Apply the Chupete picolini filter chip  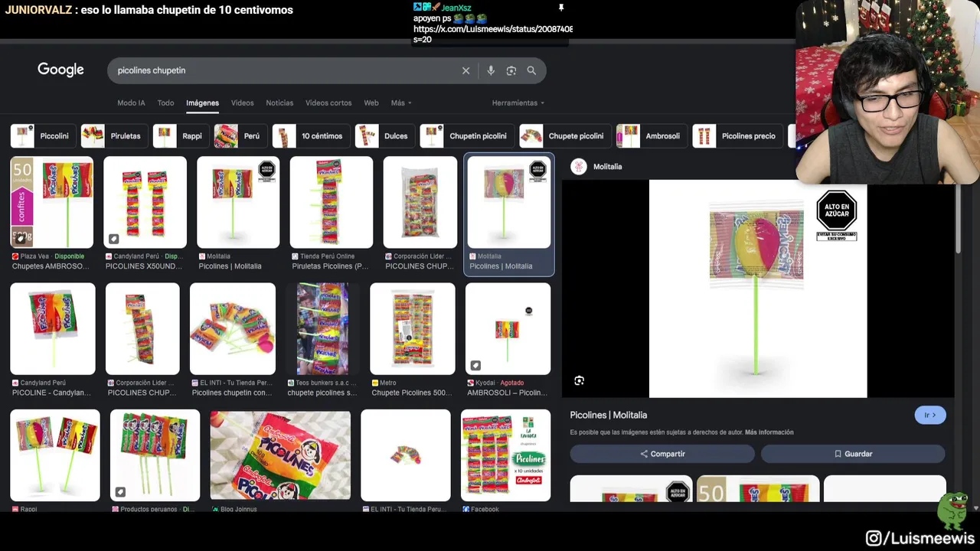(564, 136)
